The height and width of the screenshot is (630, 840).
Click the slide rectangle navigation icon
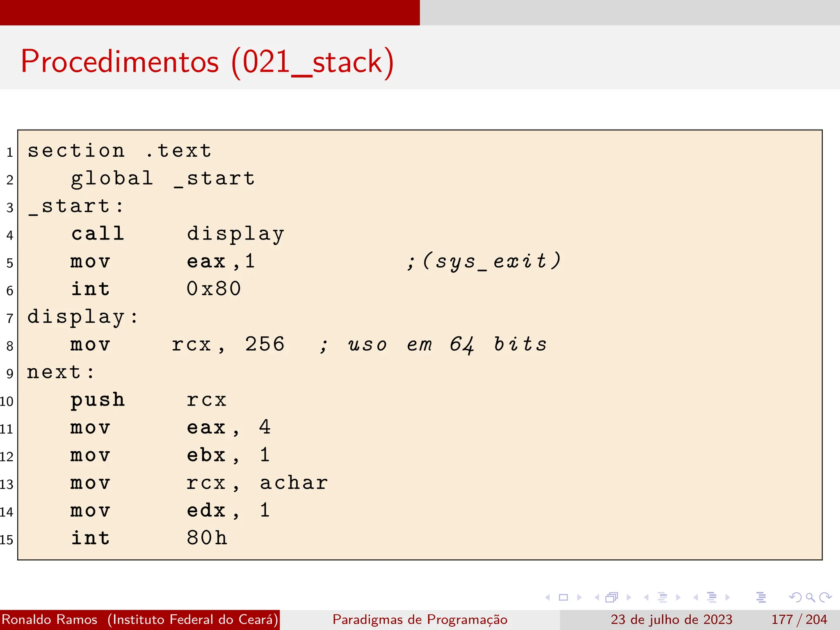564,597
